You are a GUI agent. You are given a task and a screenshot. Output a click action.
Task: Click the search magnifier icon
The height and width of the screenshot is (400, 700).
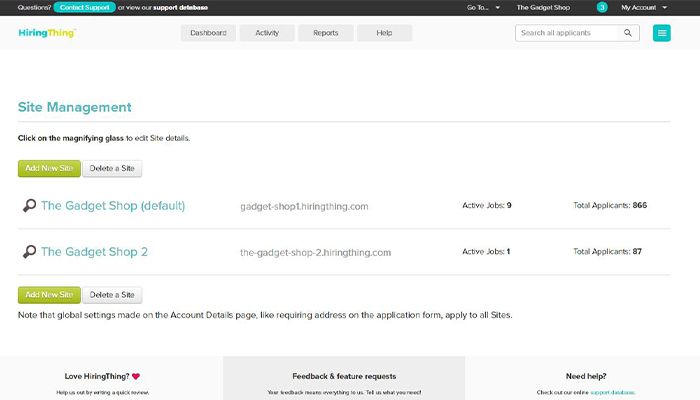pyautogui.click(x=628, y=33)
